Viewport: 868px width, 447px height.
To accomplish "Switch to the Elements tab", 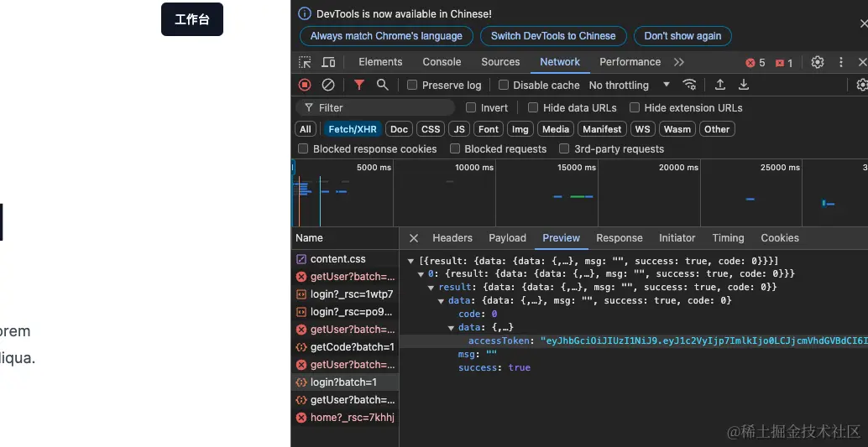I will tap(380, 62).
